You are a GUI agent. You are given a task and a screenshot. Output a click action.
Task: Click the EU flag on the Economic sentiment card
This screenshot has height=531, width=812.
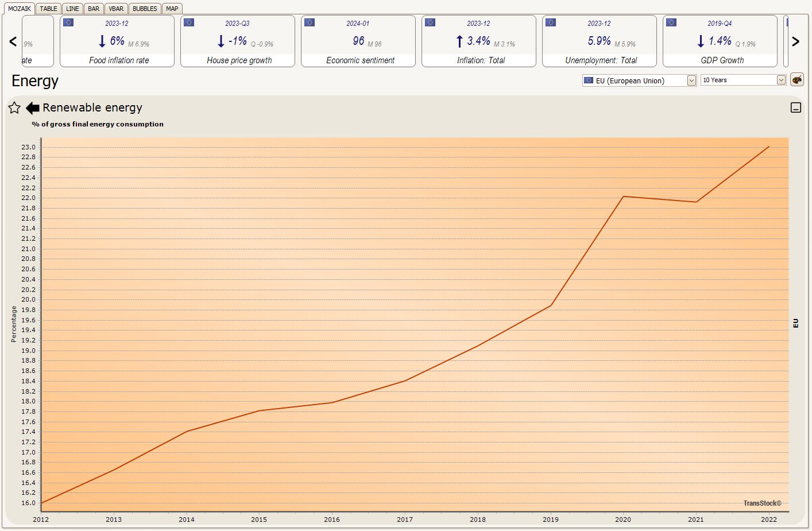point(310,23)
